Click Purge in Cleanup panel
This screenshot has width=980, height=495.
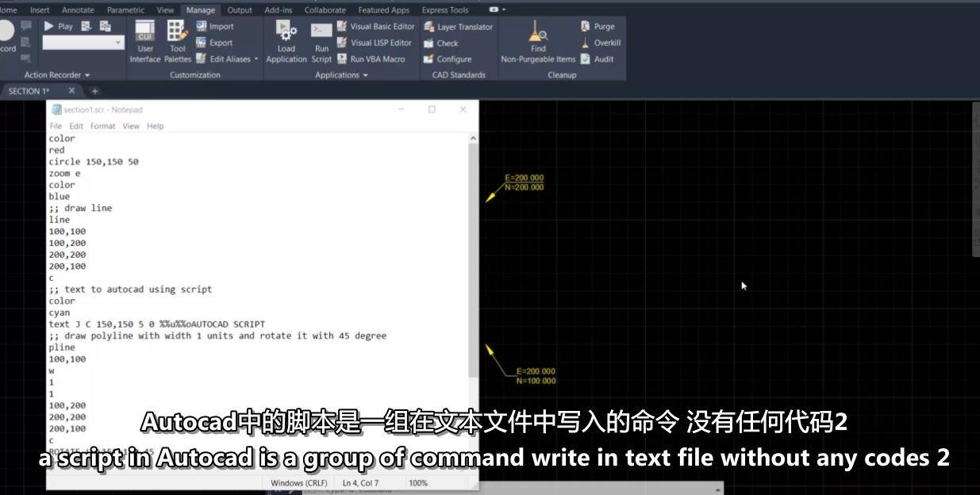[597, 26]
